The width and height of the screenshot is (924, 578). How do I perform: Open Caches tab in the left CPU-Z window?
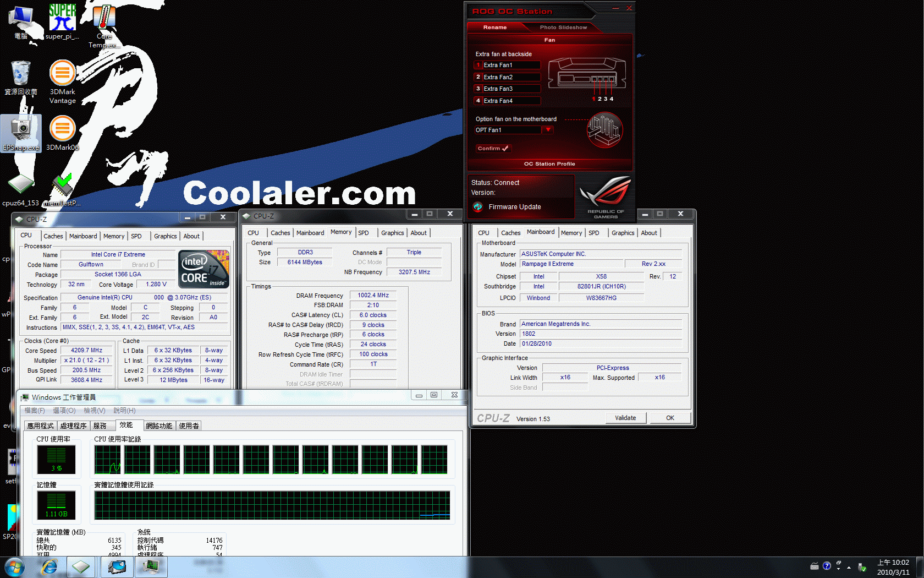coord(53,236)
